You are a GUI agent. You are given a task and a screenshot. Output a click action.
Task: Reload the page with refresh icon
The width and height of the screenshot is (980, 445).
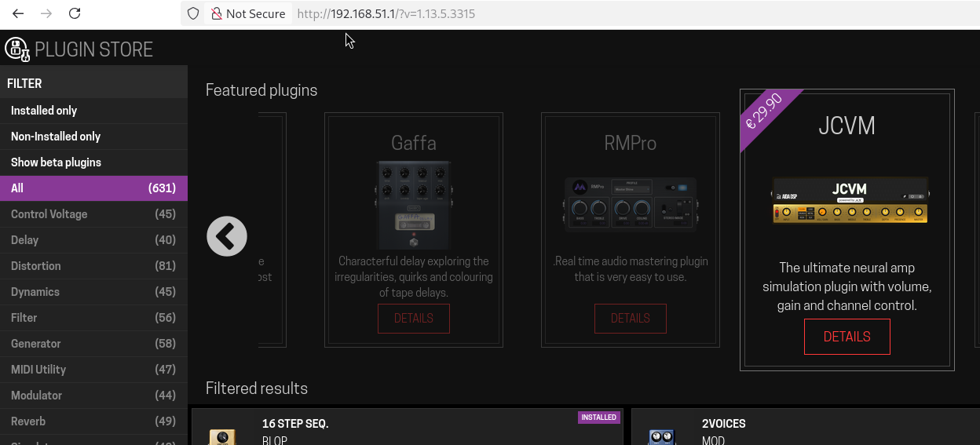75,13
